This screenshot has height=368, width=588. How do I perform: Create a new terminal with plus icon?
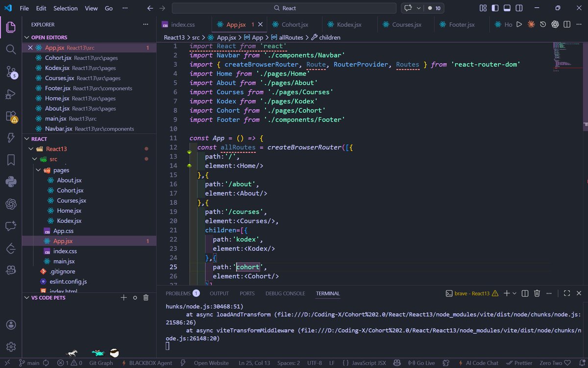(x=507, y=293)
